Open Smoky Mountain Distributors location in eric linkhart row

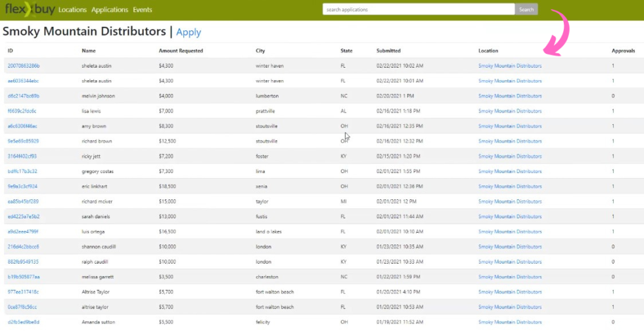click(x=510, y=186)
